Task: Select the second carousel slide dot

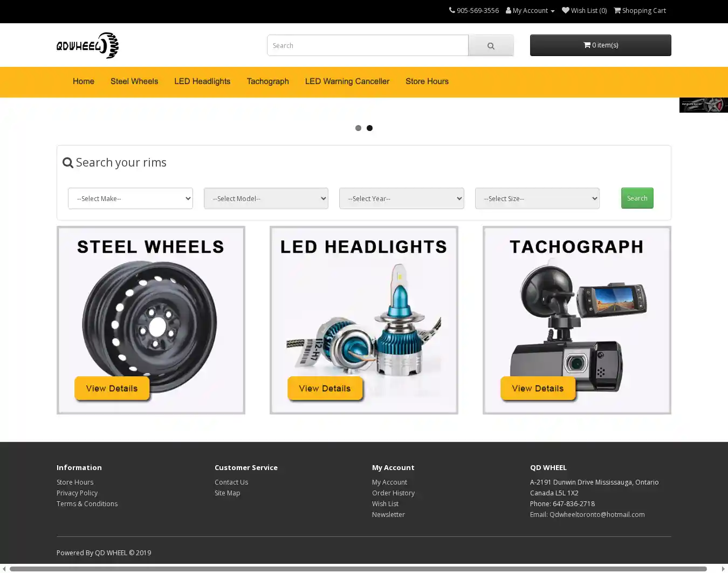Action: pos(369,128)
